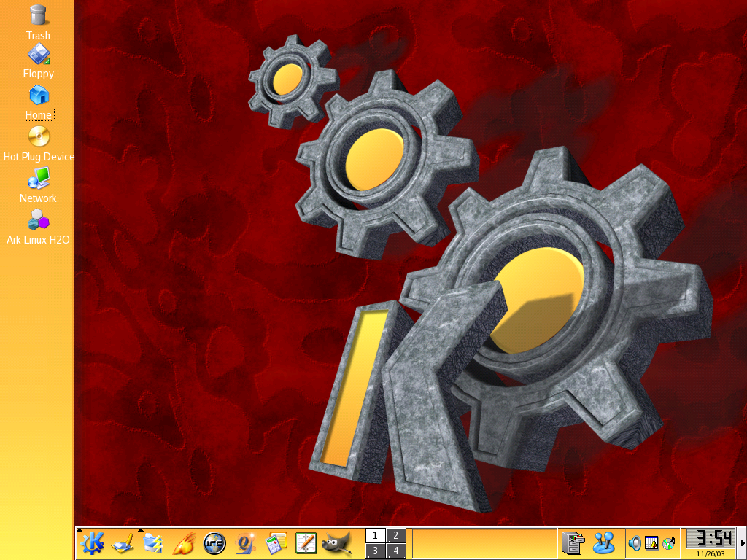Open the Home folder icon

point(39,96)
